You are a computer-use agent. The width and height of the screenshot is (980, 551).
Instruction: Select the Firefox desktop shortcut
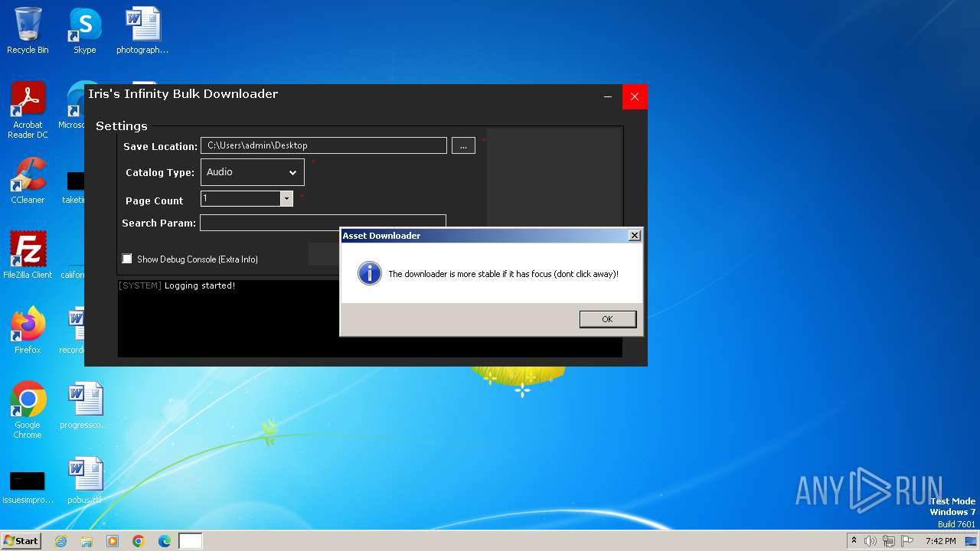tap(28, 331)
